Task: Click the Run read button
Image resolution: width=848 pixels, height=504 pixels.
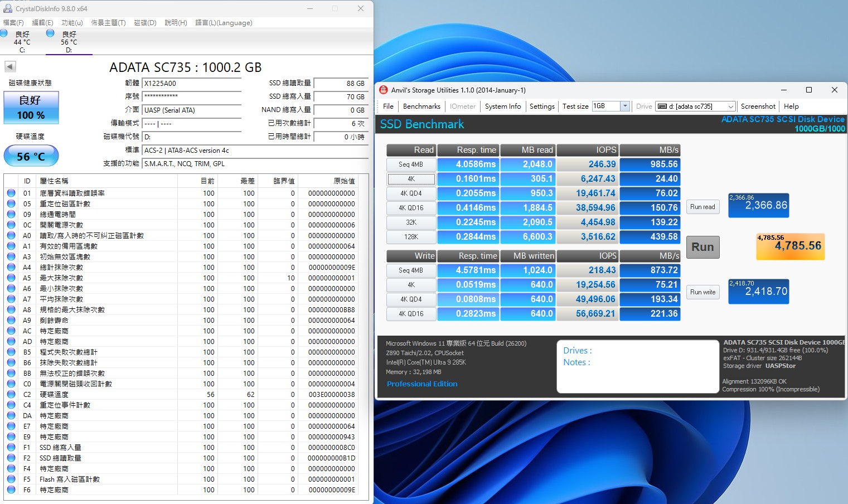Action: (x=702, y=207)
